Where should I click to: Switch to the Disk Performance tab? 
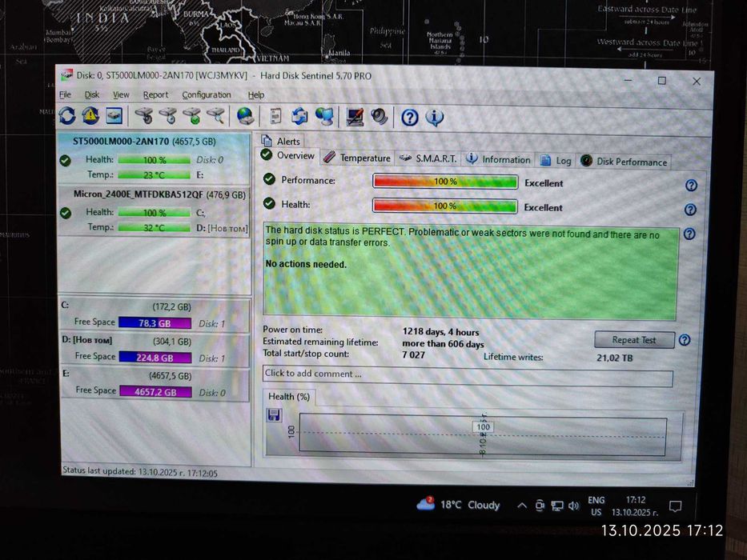coord(624,162)
